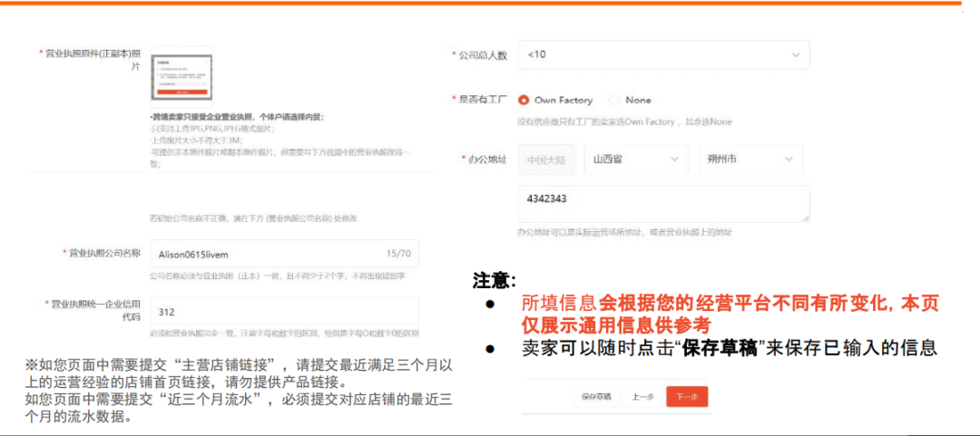
Task: Click the 'None' label text for factory option
Action: pyautogui.click(x=638, y=101)
